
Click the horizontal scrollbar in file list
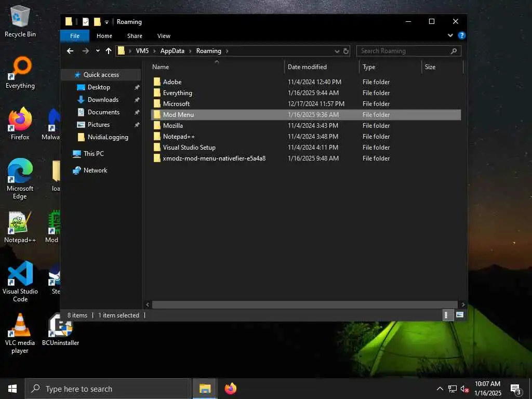[304, 304]
